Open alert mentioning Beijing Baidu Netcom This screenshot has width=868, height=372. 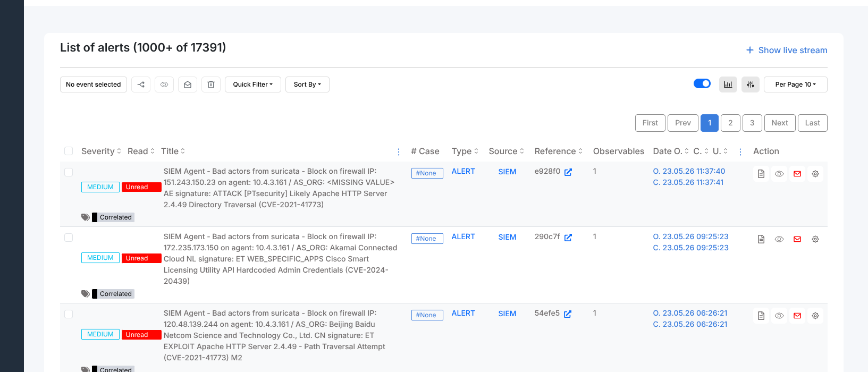coord(274,335)
